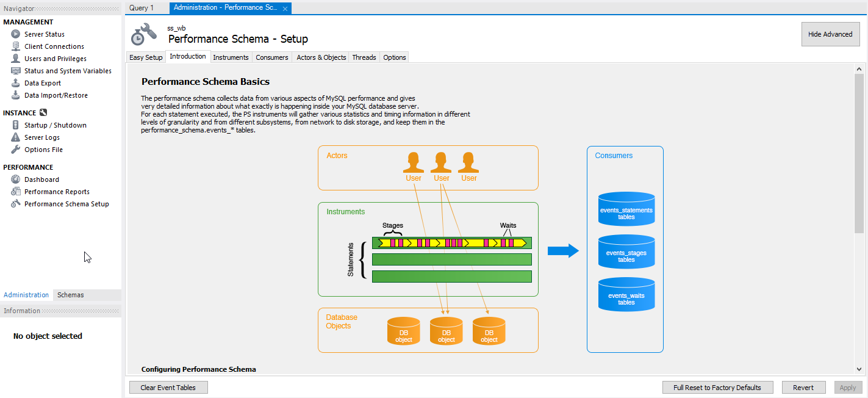Close the Administration - Performance Schema tab
The image size is (868, 398).
(x=285, y=9)
